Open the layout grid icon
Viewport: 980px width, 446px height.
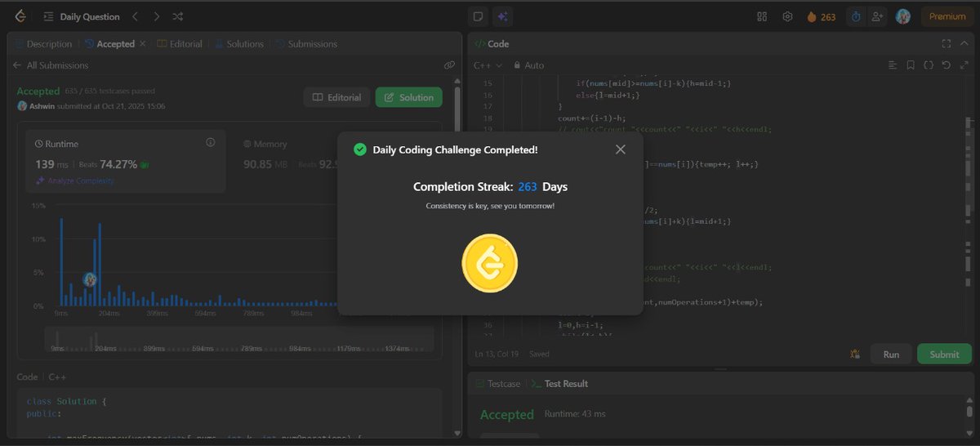coord(762,16)
